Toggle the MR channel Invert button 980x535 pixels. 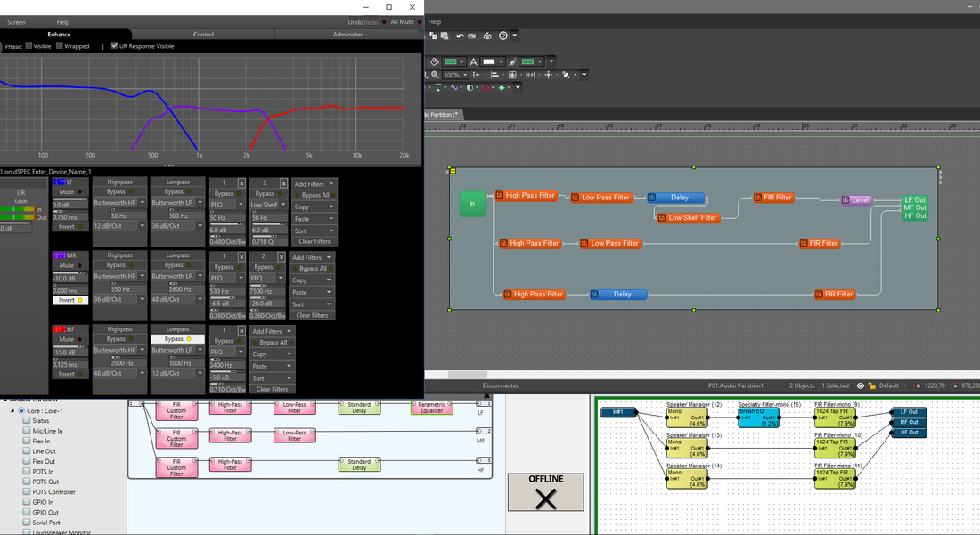point(70,300)
